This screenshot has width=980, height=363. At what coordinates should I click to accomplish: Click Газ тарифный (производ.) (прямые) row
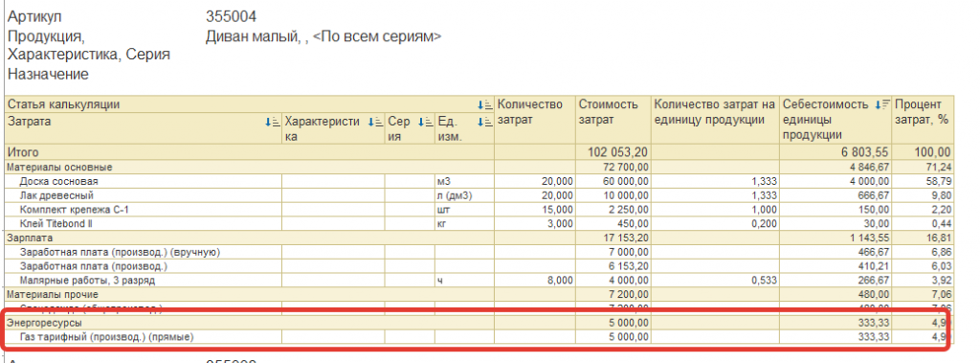click(x=479, y=337)
